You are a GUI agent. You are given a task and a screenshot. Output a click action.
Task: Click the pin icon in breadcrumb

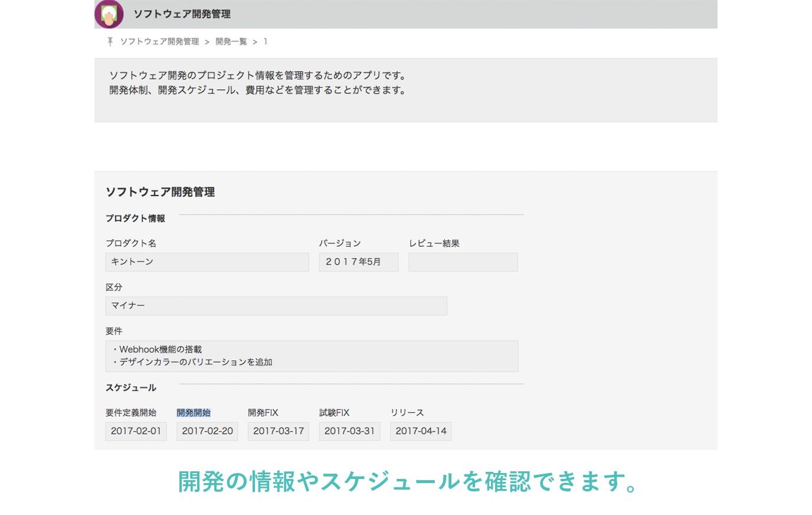point(110,41)
